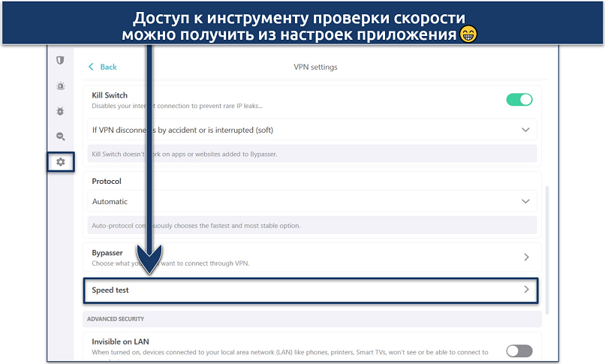Enable the Invisible on LAN toggle
605x364 pixels.
pos(519,350)
